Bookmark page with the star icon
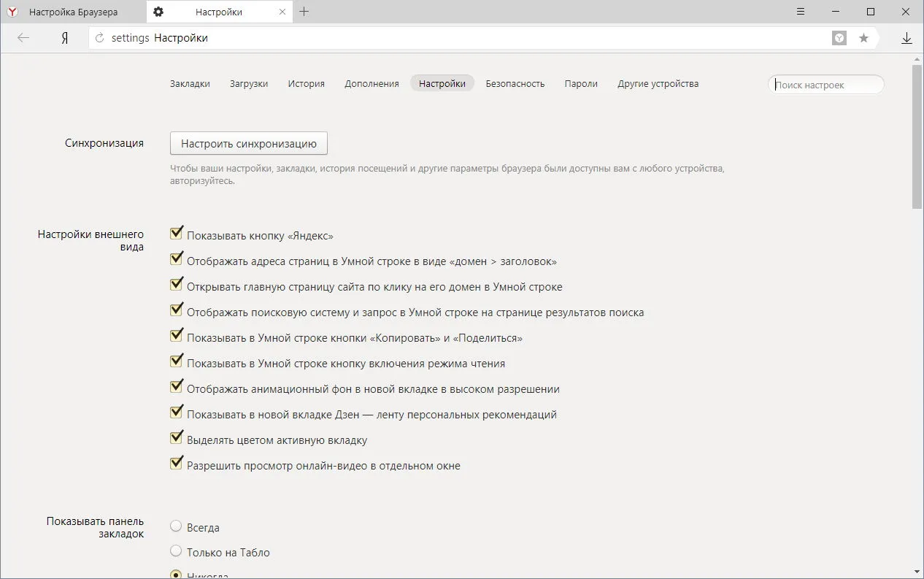Image resolution: width=924 pixels, height=579 pixels. (863, 38)
